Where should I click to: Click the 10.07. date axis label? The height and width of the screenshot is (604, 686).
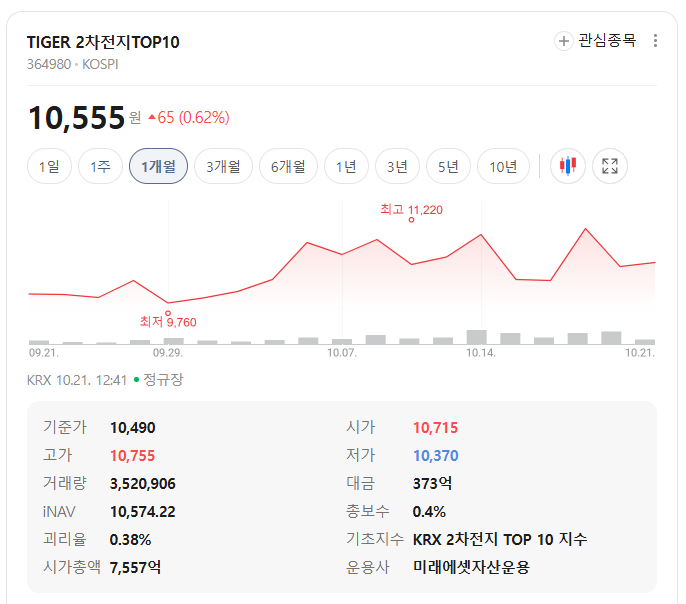(x=342, y=353)
